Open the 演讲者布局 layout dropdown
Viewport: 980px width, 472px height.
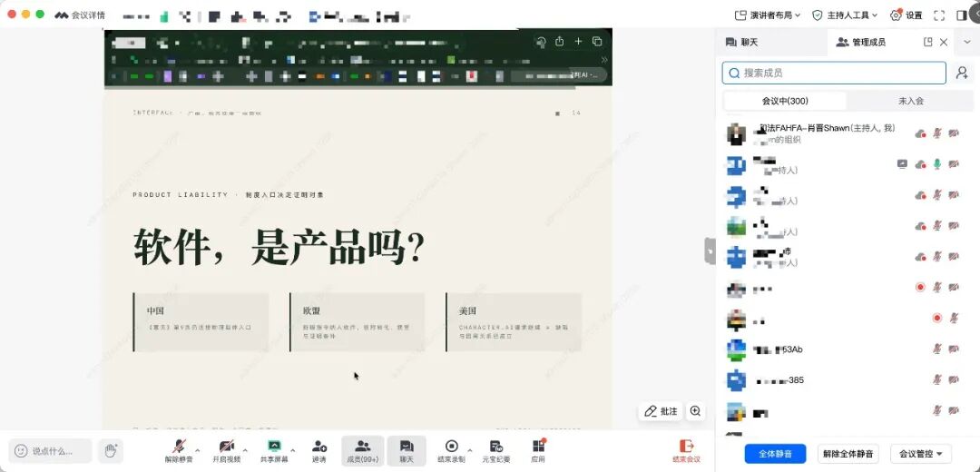(x=768, y=15)
